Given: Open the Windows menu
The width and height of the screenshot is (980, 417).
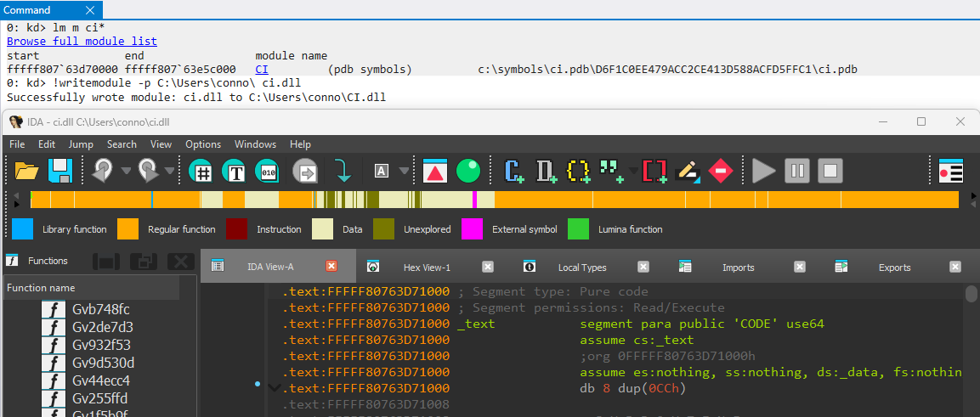Looking at the screenshot, I should 256,144.
